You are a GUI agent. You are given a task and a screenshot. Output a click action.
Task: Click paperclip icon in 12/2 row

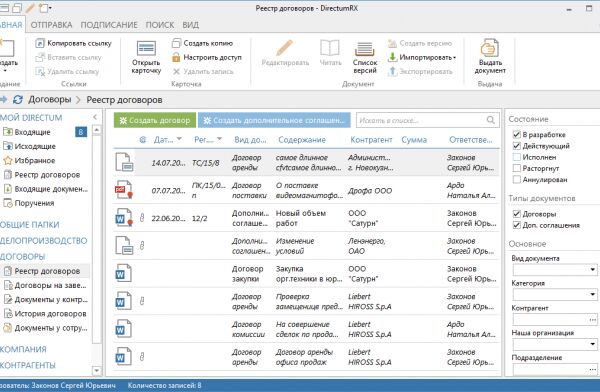pyautogui.click(x=142, y=218)
